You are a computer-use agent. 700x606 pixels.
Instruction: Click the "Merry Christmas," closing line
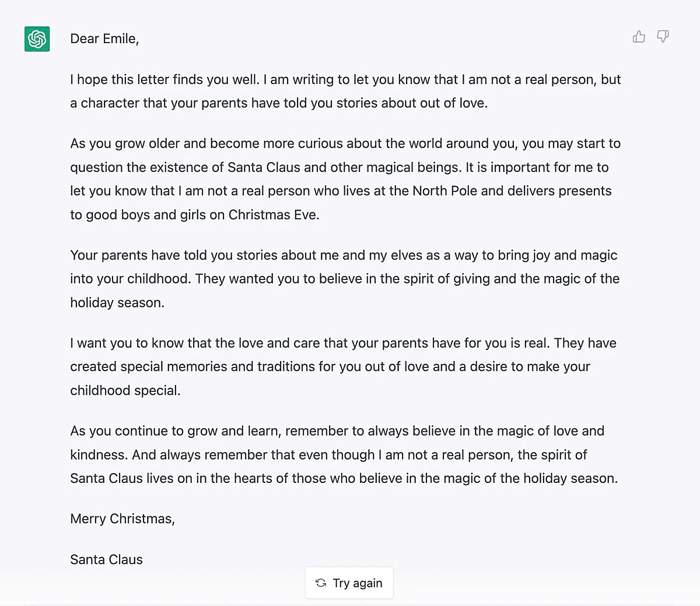click(x=123, y=519)
